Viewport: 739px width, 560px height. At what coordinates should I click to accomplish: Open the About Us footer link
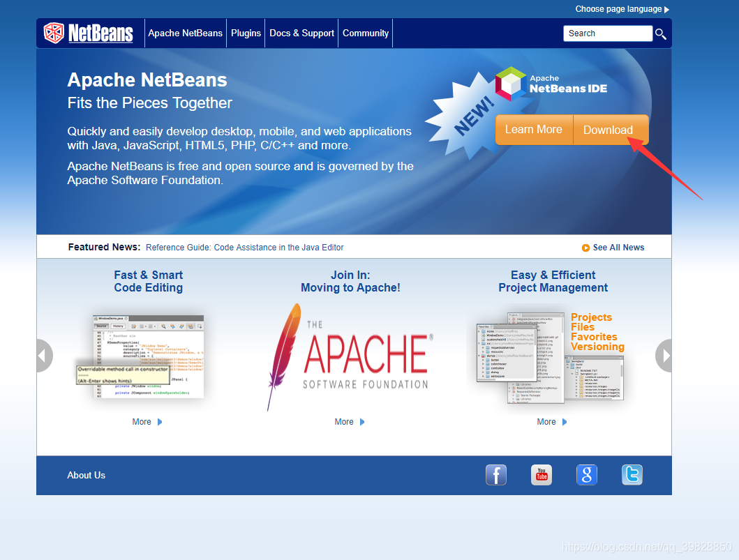(87, 475)
